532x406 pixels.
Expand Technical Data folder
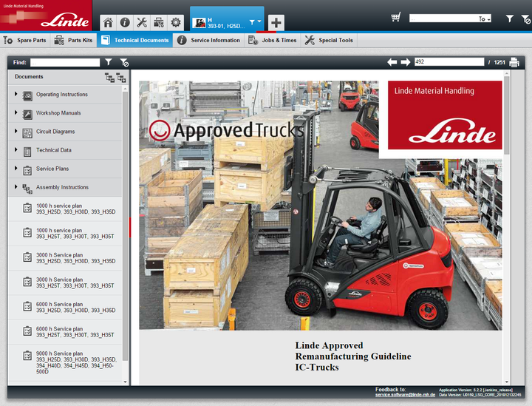(x=16, y=149)
